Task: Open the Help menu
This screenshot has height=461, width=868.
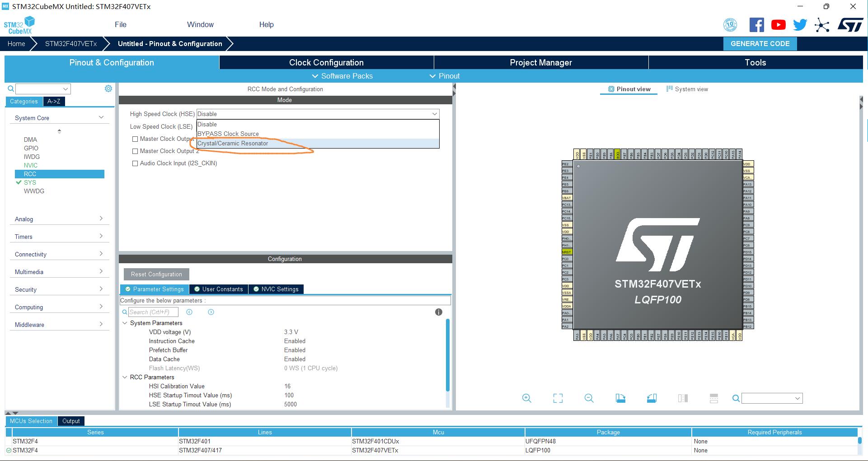Action: (x=267, y=24)
